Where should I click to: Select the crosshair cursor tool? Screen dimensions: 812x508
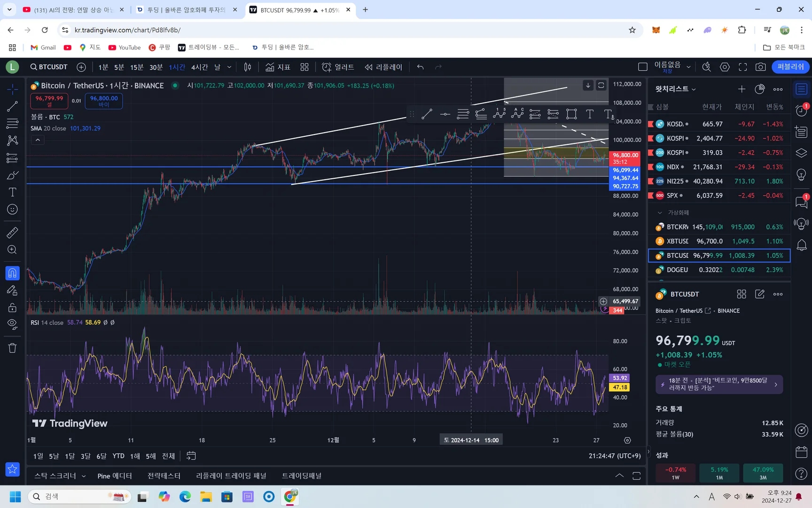click(x=12, y=89)
